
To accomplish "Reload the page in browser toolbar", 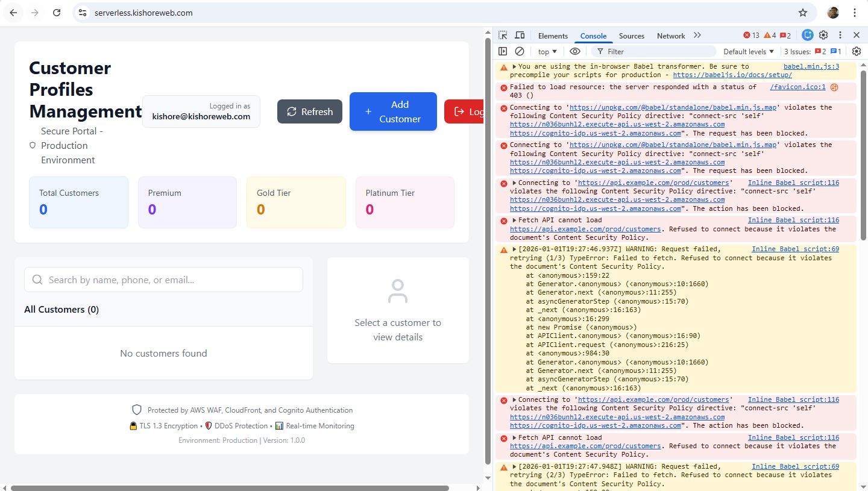I will click(57, 13).
